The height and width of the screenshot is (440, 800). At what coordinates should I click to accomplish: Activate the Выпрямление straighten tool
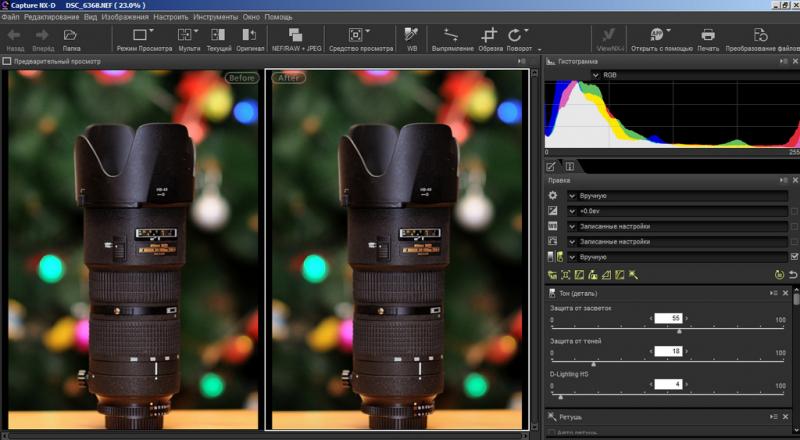pyautogui.click(x=451, y=35)
